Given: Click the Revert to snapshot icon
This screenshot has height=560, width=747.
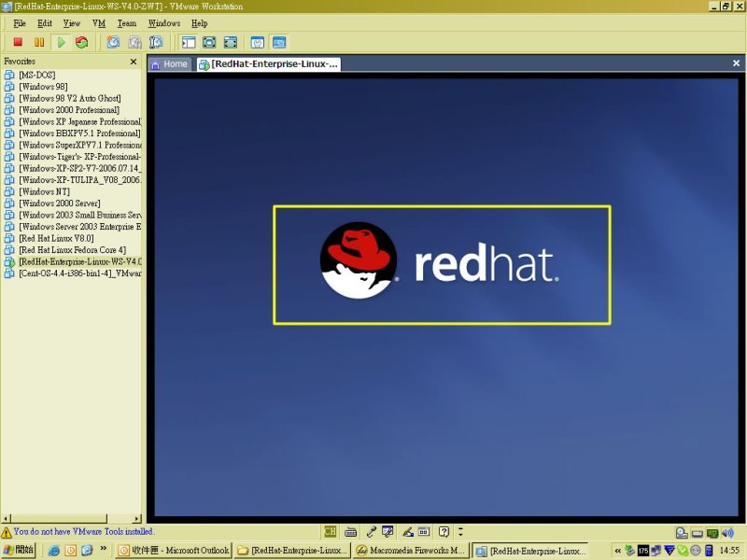Looking at the screenshot, I should 134,42.
